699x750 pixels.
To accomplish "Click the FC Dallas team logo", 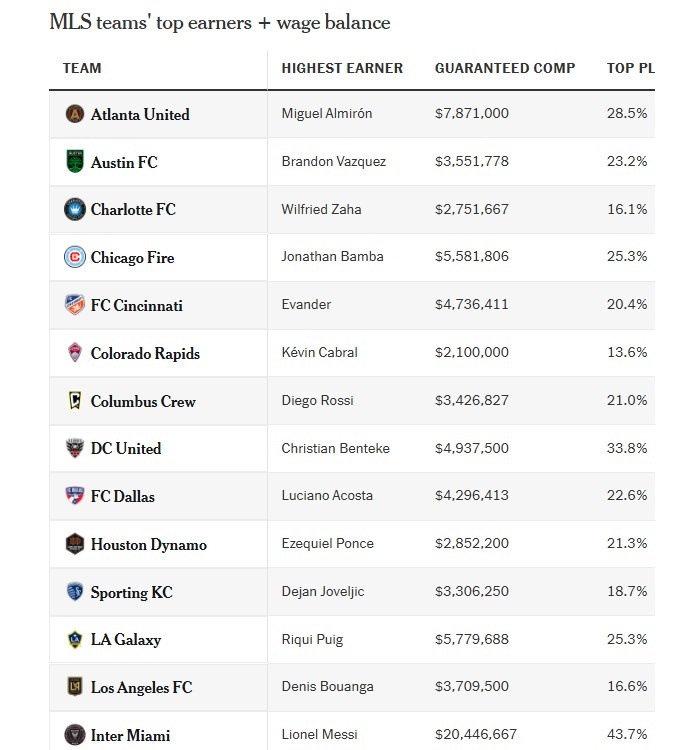I will click(75, 496).
